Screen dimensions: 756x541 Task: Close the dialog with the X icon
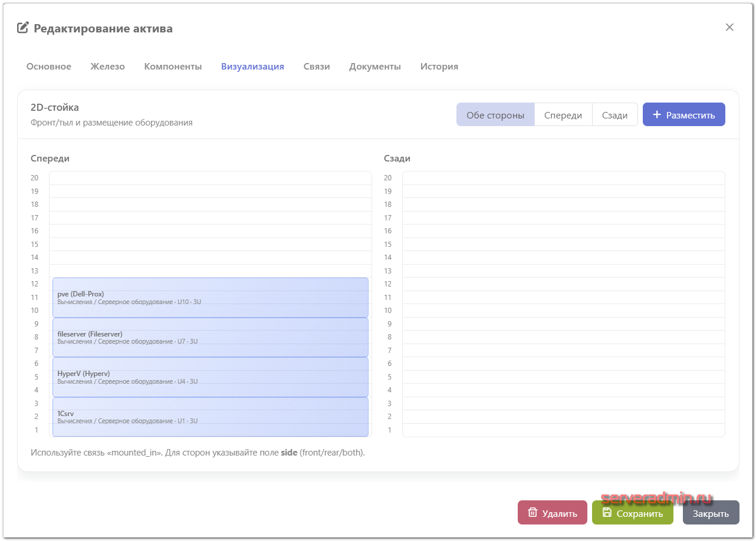coord(729,27)
